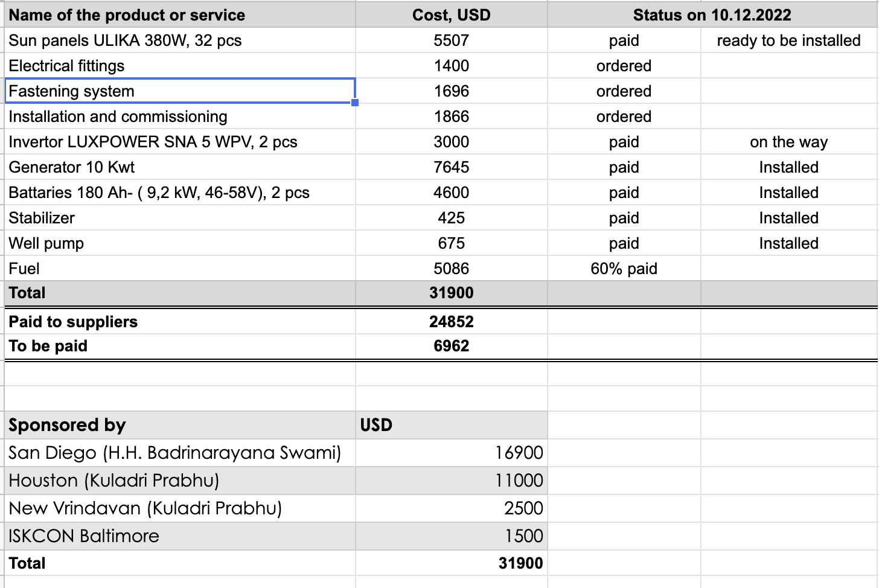This screenshot has height=588, width=879.
Task: Click the 'USD' header in sponsors table
Action: pyautogui.click(x=452, y=425)
